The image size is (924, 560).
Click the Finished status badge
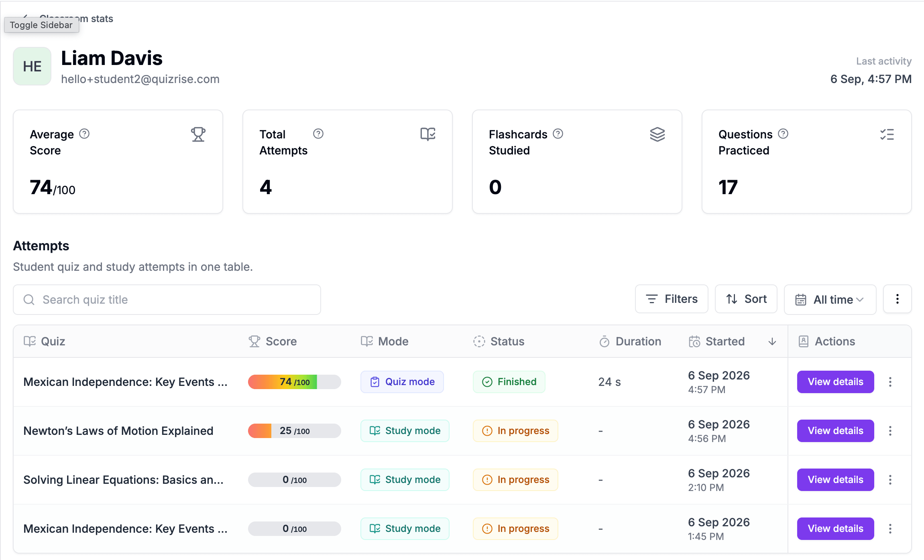click(509, 382)
